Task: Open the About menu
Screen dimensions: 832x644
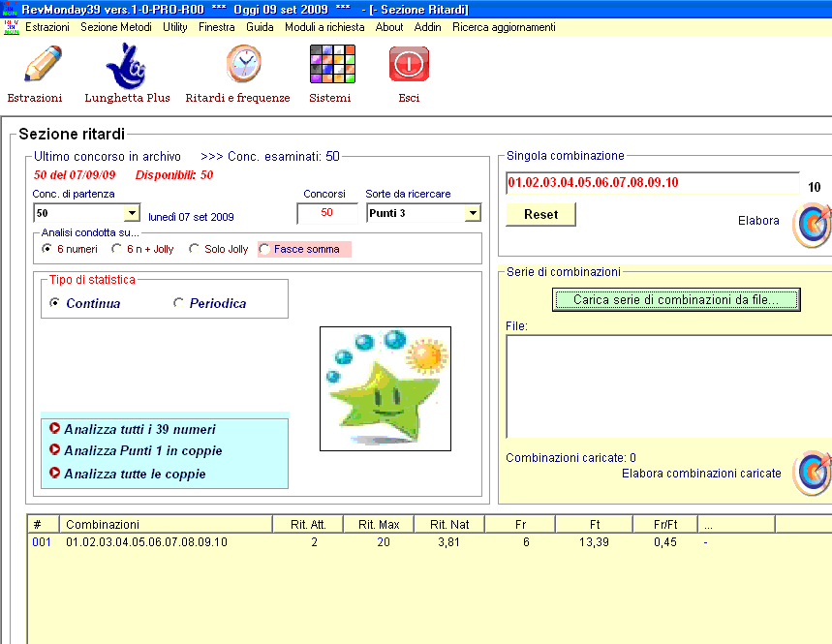Action: tap(389, 27)
